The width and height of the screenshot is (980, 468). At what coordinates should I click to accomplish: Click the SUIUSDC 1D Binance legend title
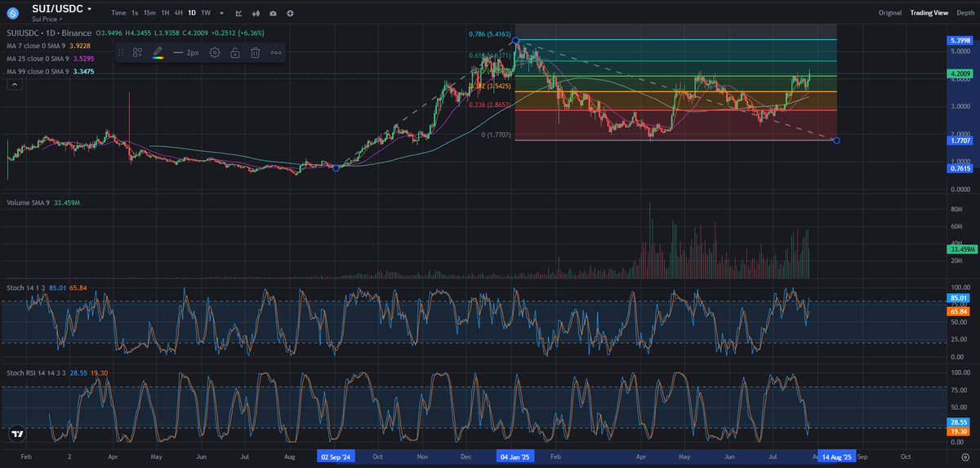[x=48, y=33]
